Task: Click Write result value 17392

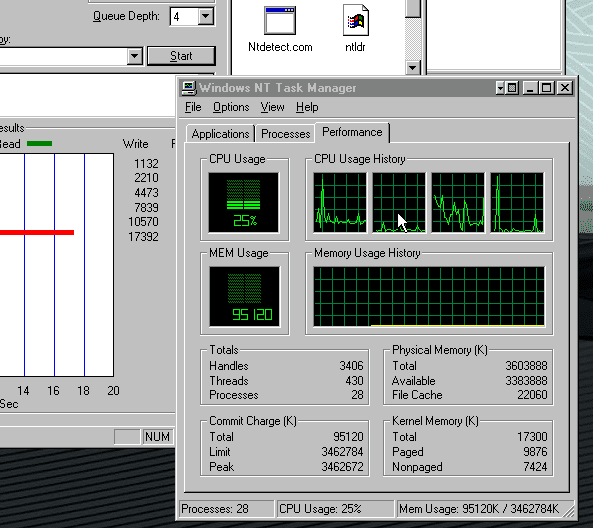Action: (143, 237)
